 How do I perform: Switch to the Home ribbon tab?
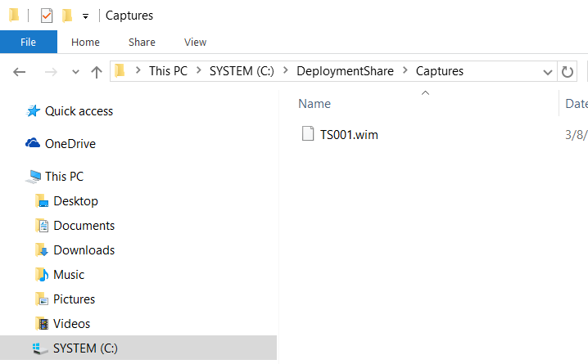[85, 42]
